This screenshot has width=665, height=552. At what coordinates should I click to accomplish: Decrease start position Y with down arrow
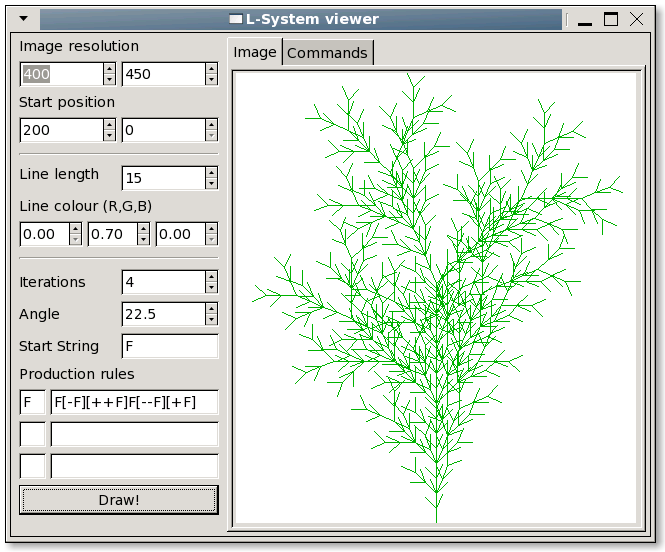point(211,135)
